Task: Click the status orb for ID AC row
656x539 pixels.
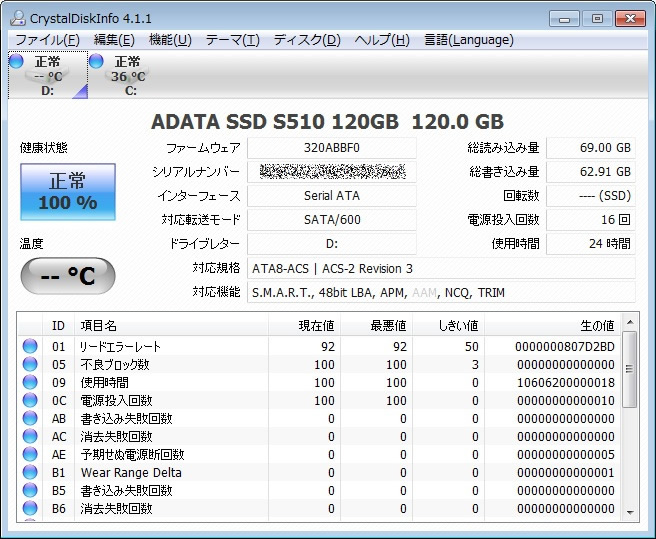Action: [x=30, y=436]
